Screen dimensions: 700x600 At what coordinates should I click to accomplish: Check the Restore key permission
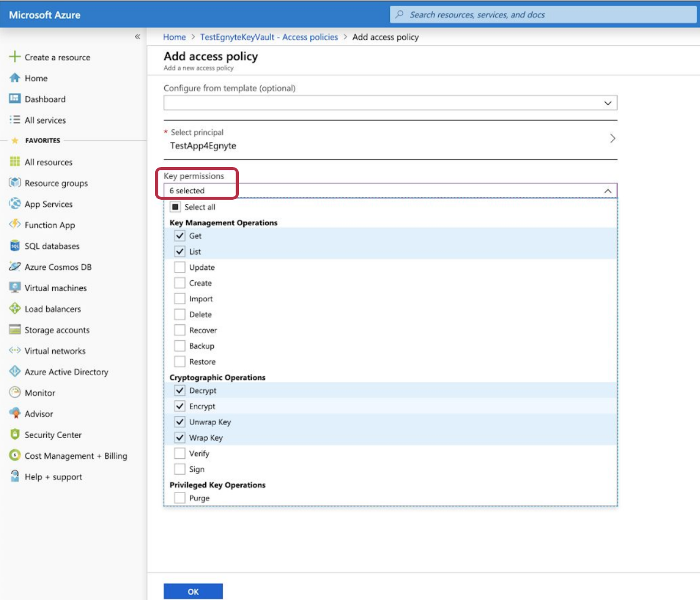(x=180, y=362)
